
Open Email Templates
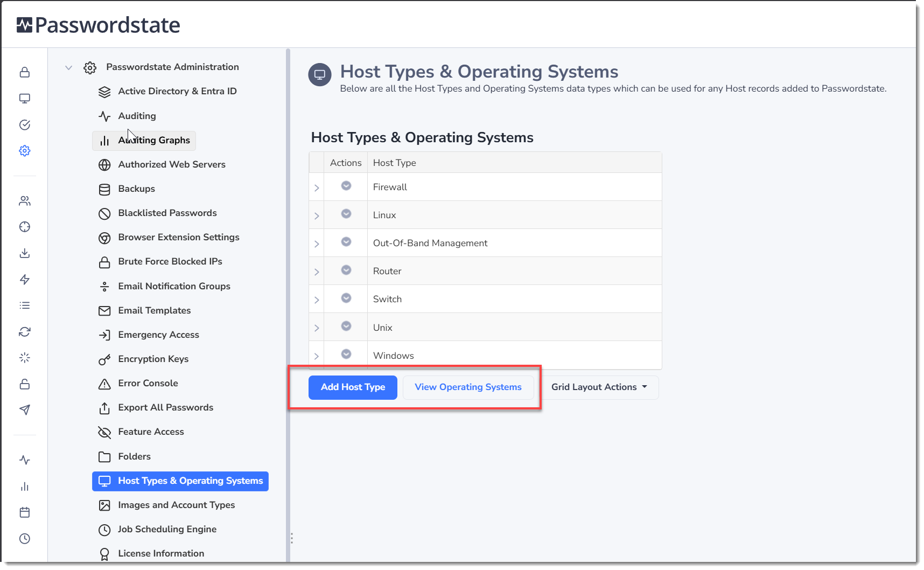click(x=144, y=311)
